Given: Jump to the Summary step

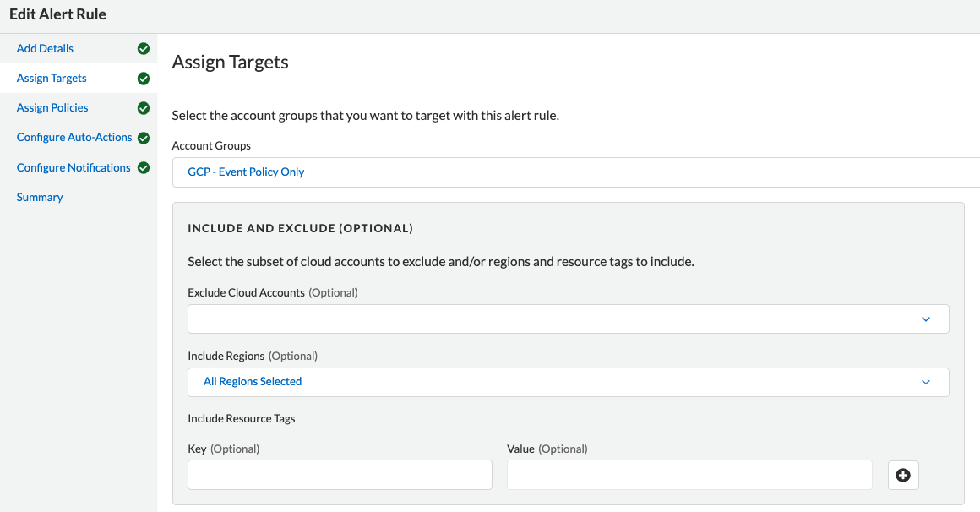Looking at the screenshot, I should pyautogui.click(x=40, y=198).
